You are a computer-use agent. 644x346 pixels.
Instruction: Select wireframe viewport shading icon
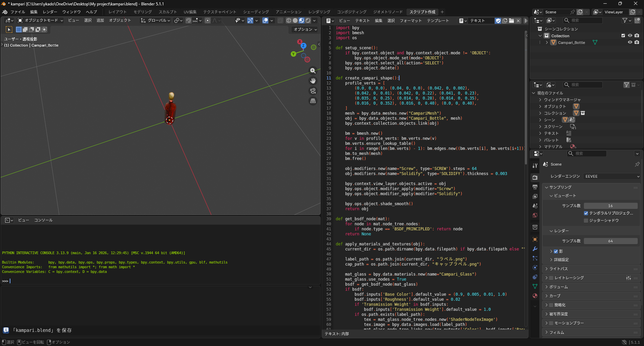point(288,20)
